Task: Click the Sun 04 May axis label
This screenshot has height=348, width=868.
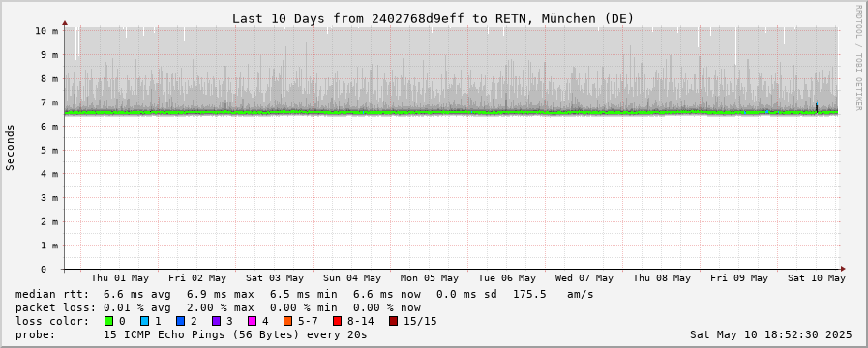Action: 352,278
